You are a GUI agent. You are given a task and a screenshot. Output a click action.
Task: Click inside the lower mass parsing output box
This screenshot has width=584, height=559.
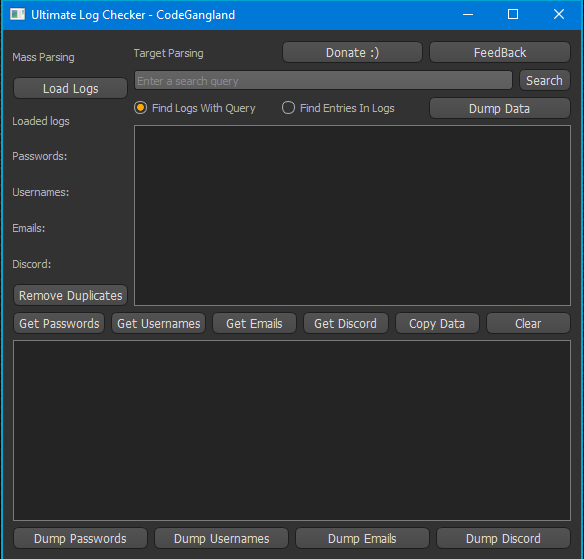(x=292, y=430)
